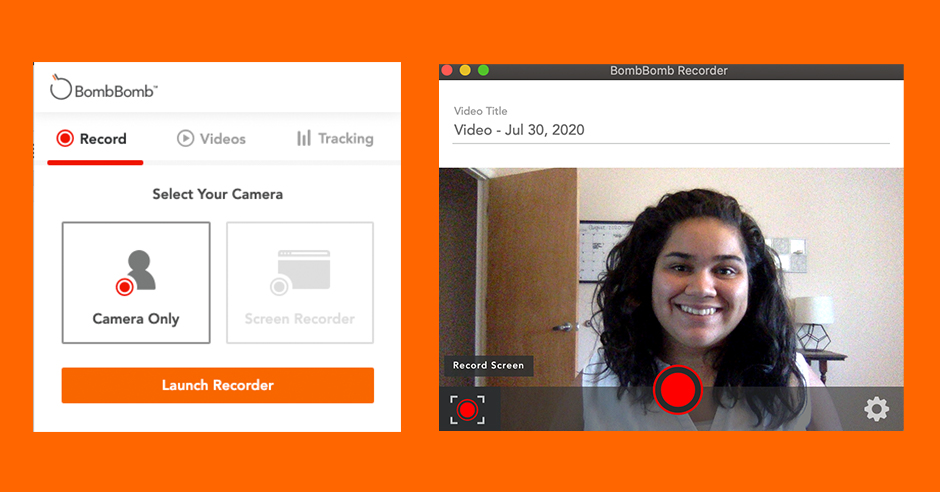Click the Record Screen icon
Screen dimensions: 940x492
click(467, 410)
